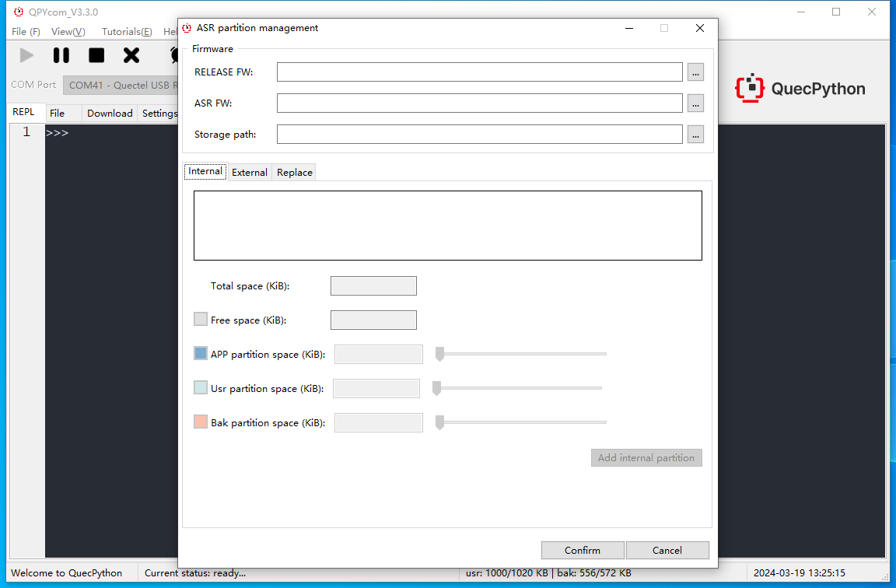
Task: Click the APP partition space input field
Action: (x=378, y=355)
